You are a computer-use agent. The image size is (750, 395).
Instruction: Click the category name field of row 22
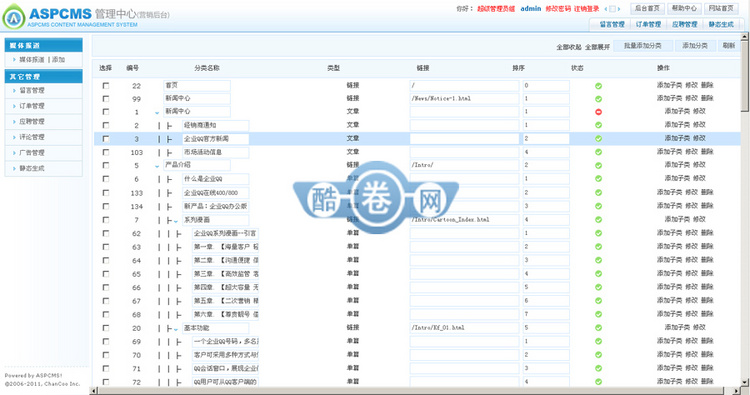point(197,86)
